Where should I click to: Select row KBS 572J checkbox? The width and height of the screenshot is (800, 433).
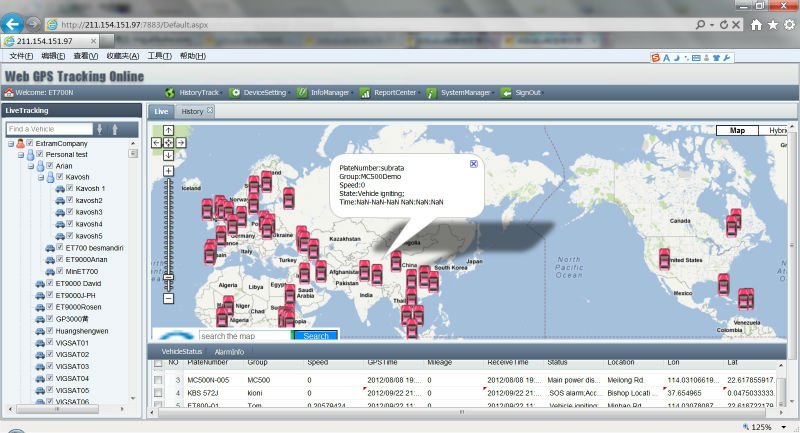tap(158, 393)
